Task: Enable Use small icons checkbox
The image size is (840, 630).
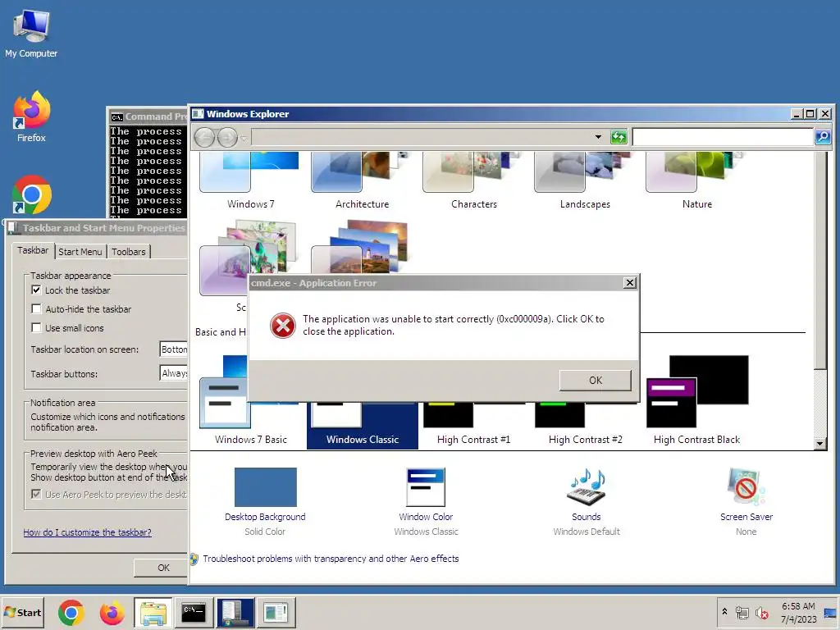Action: tap(36, 328)
